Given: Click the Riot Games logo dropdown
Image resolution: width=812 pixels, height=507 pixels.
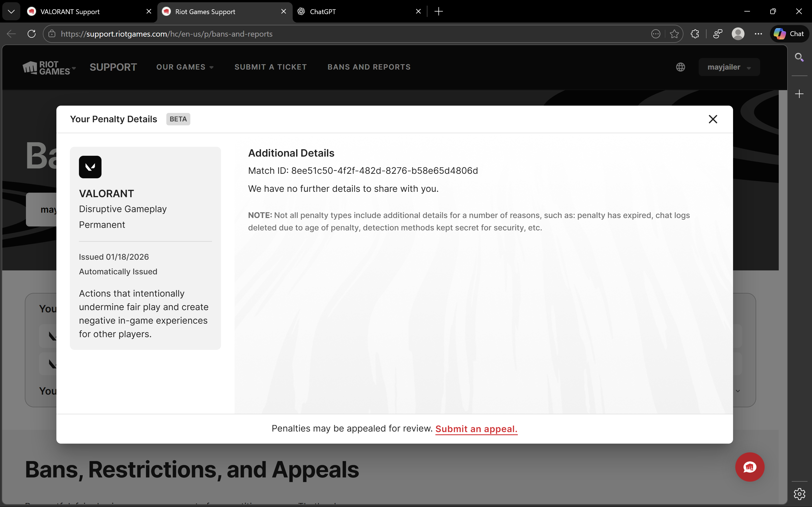Looking at the screenshot, I should click(x=49, y=68).
